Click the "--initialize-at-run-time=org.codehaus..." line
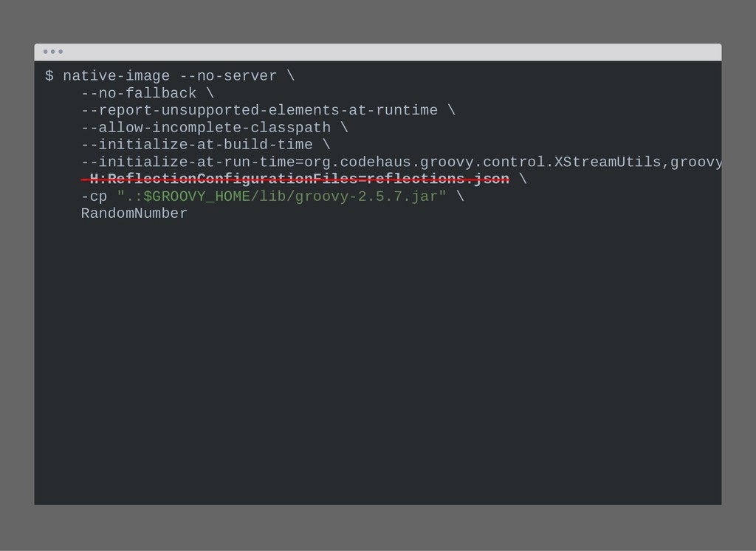 pyautogui.click(x=401, y=162)
